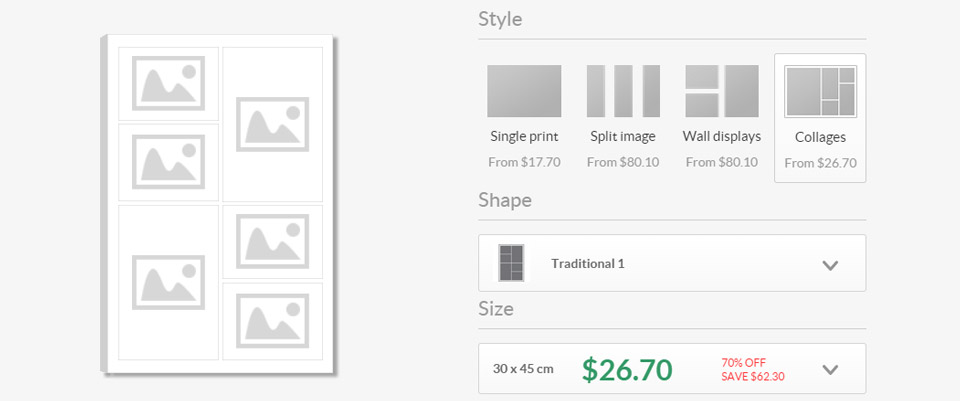Click the Traditional 1 layout thumbnail icon

click(x=511, y=263)
